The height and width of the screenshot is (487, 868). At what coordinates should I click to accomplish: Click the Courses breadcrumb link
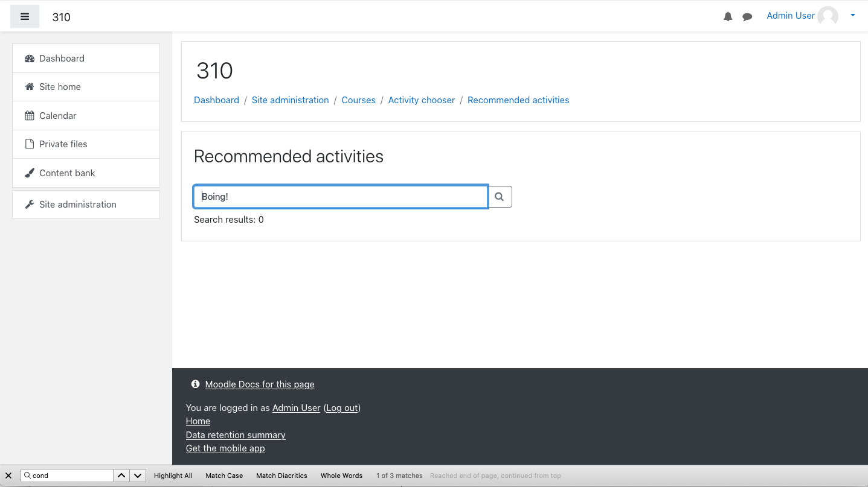click(x=358, y=100)
